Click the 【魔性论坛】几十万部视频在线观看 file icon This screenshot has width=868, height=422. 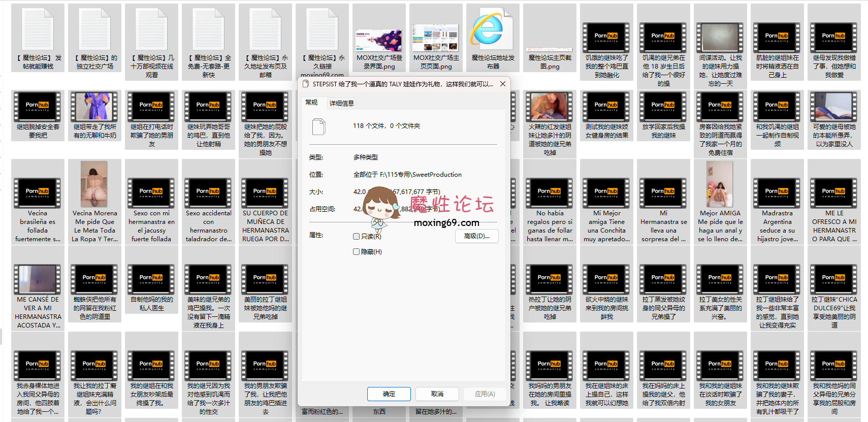(151, 30)
